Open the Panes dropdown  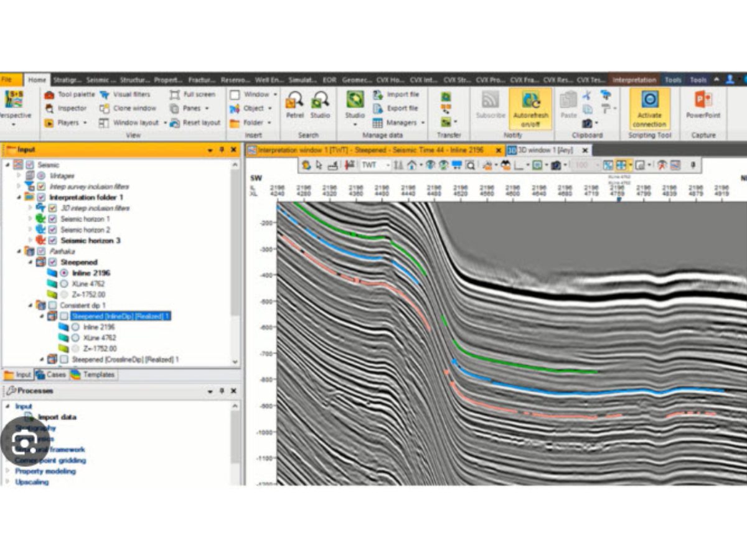189,108
